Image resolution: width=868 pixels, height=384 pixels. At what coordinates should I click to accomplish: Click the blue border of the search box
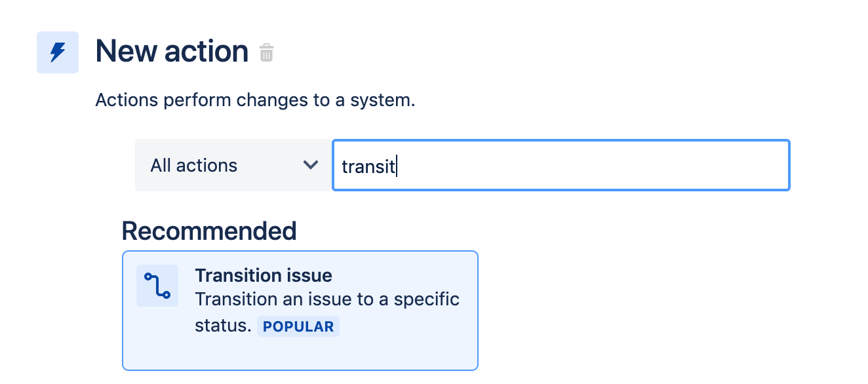pyautogui.click(x=561, y=138)
